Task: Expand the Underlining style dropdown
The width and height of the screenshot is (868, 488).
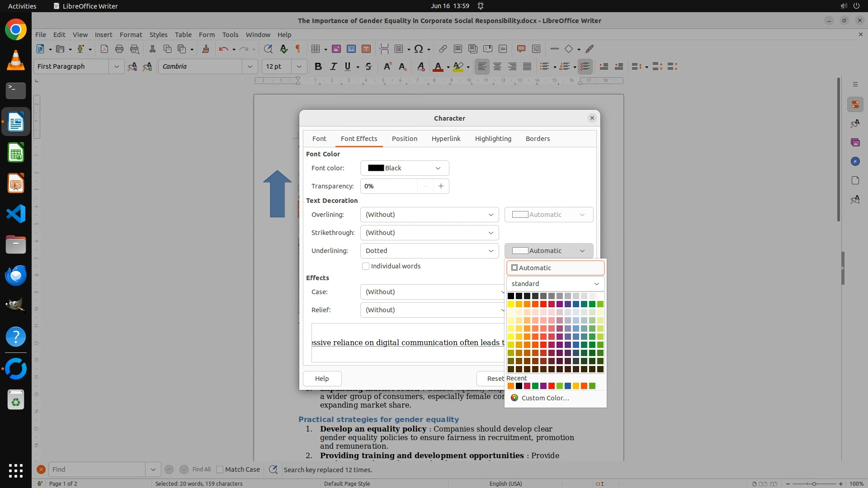Action: coord(429,251)
